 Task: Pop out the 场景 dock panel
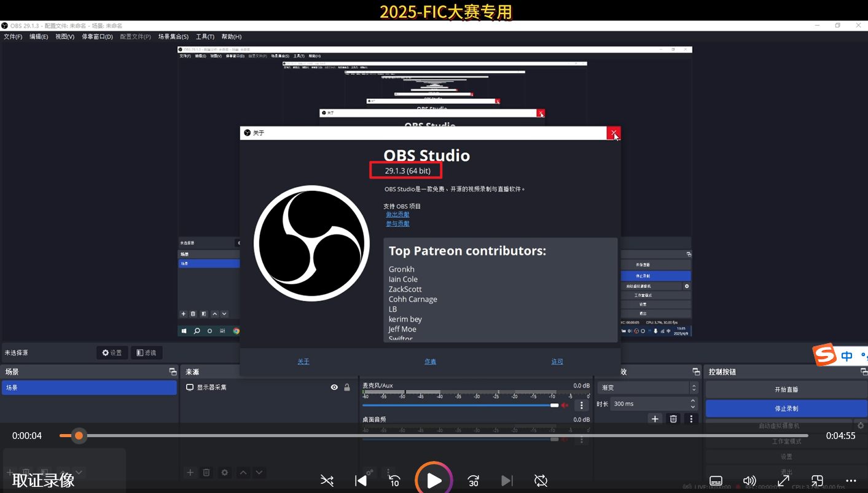[x=173, y=371]
